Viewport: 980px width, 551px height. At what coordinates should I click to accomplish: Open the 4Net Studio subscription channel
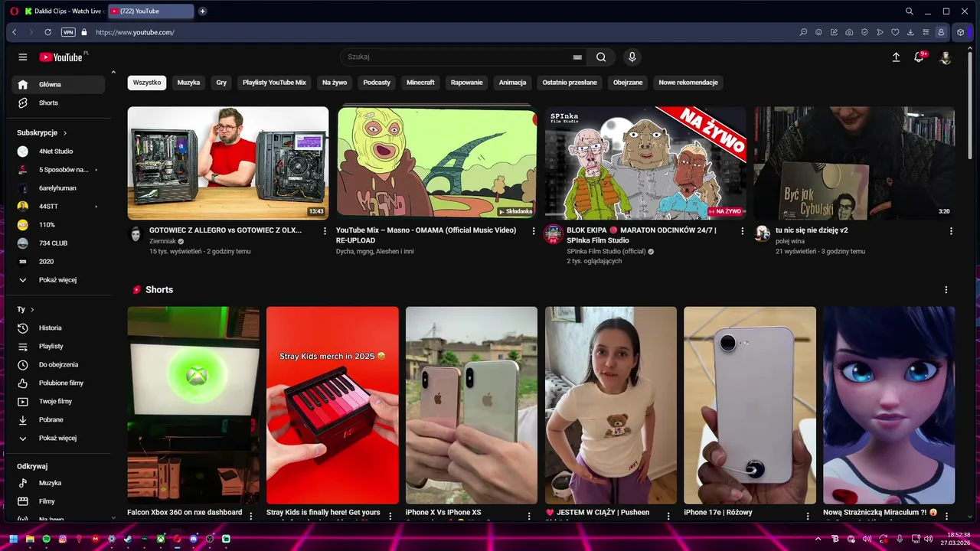pos(58,152)
